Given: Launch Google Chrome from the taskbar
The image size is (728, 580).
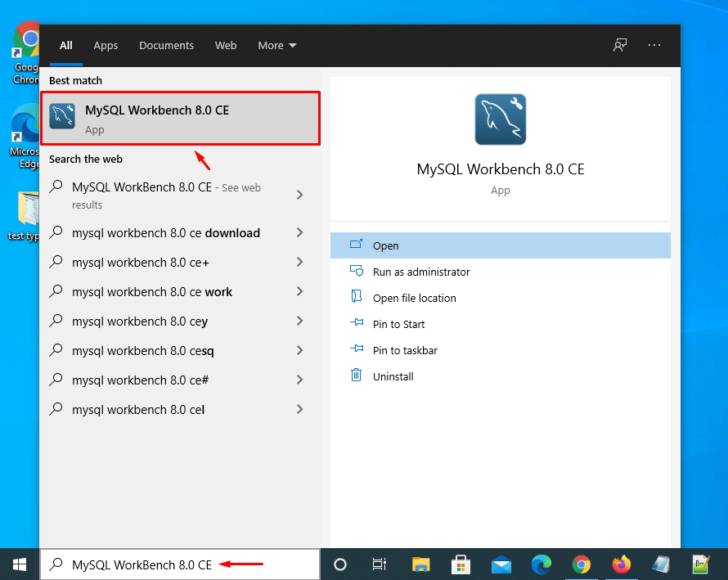Looking at the screenshot, I should (x=582, y=564).
